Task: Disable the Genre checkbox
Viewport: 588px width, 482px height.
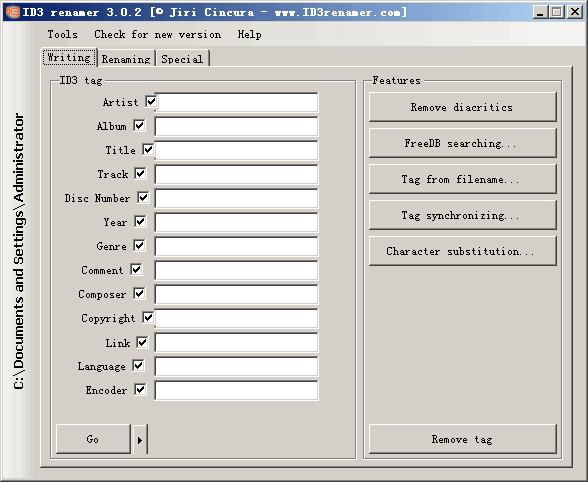Action: click(139, 246)
